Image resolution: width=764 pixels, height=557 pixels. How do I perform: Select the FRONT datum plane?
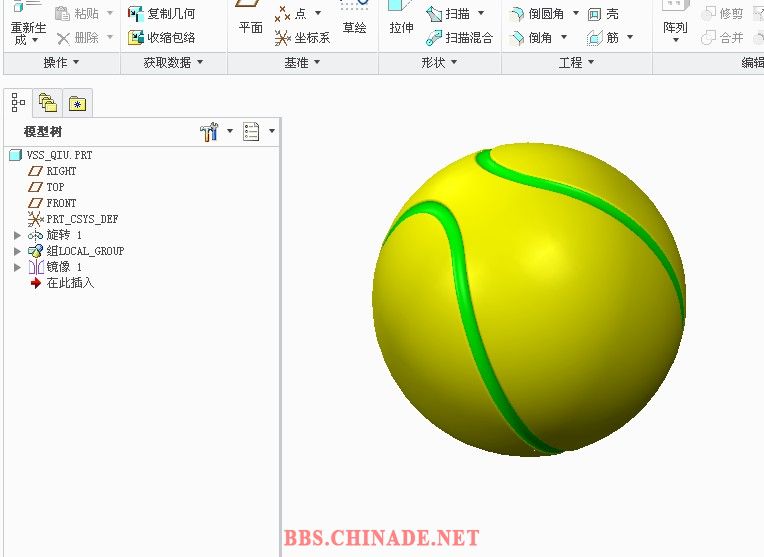tap(53, 203)
